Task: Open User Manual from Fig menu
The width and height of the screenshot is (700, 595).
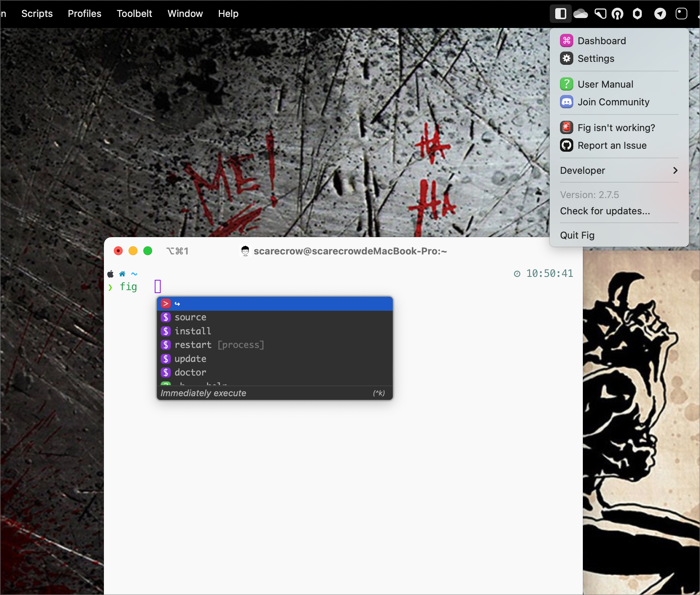Action: (619, 84)
